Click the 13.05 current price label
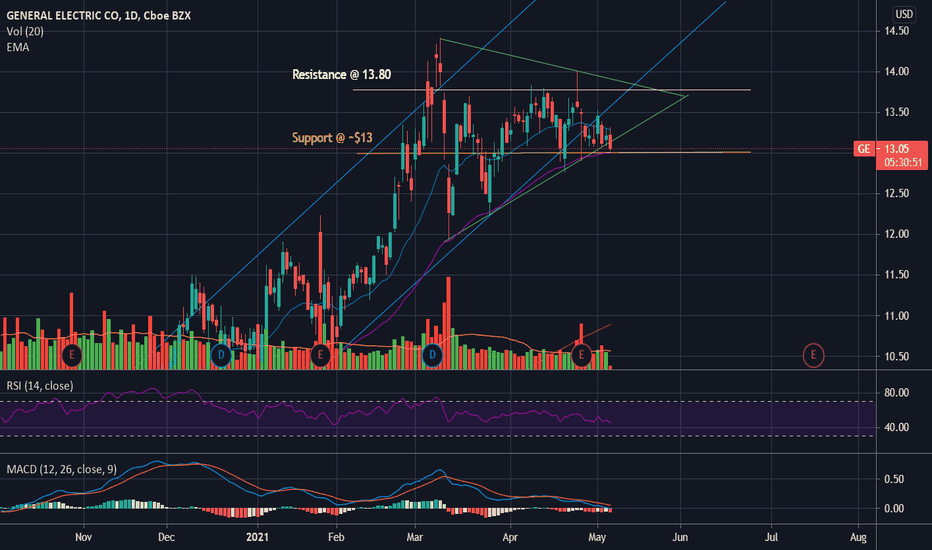 coord(896,149)
